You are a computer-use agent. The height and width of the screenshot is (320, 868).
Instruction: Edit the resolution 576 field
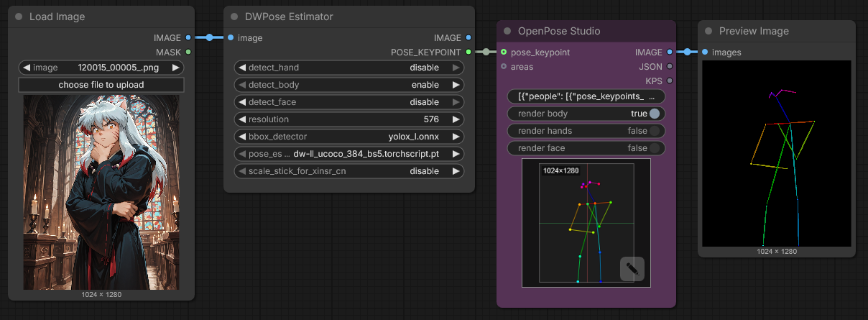click(349, 119)
